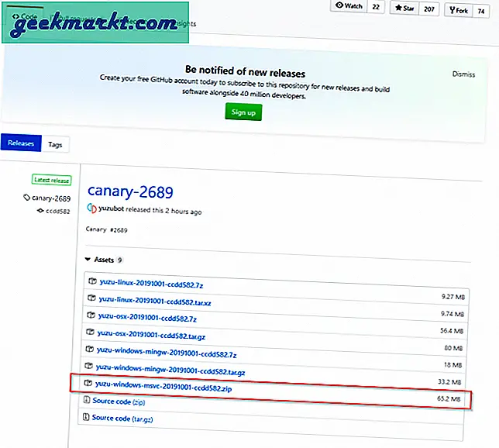
Task: Click the canary-2689 tag icon in sidebar
Action: (x=27, y=197)
